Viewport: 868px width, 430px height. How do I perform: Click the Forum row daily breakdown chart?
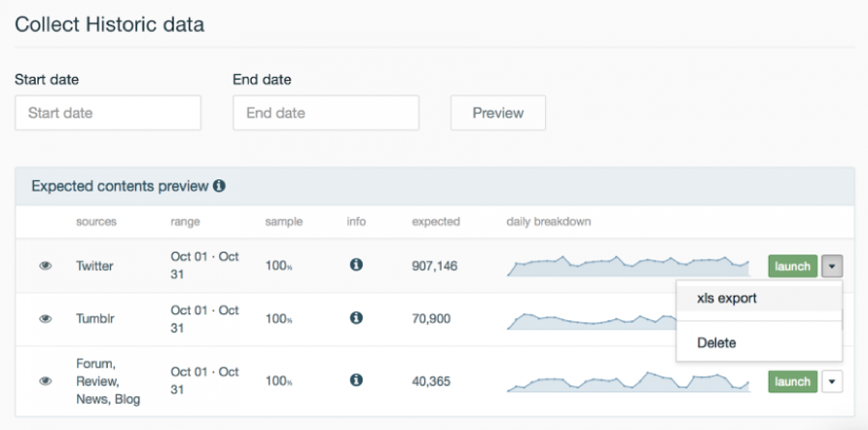pos(628,382)
